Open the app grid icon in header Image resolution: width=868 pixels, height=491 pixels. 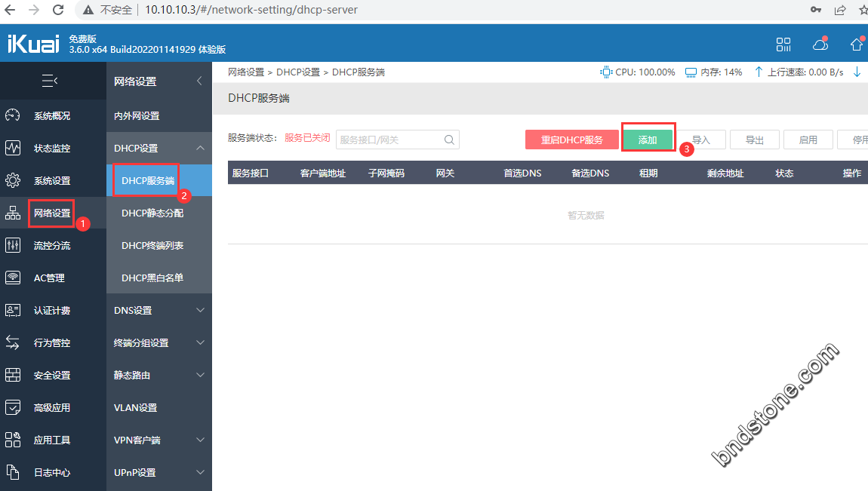[x=783, y=44]
